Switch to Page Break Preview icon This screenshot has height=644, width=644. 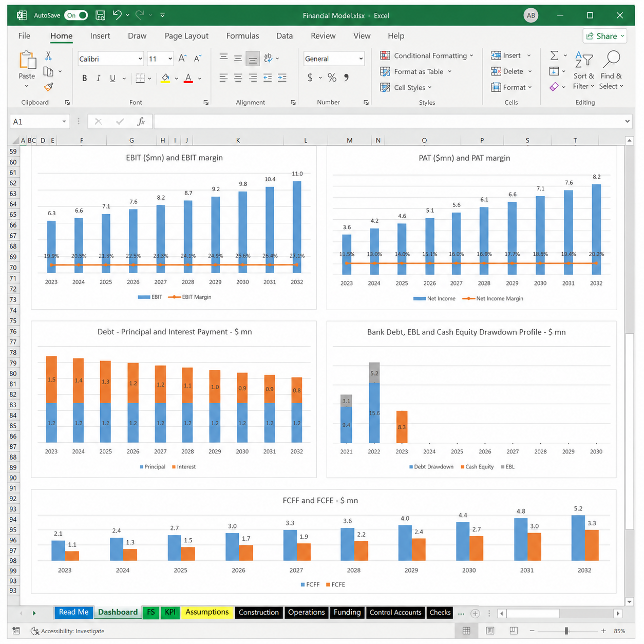pyautogui.click(x=514, y=631)
